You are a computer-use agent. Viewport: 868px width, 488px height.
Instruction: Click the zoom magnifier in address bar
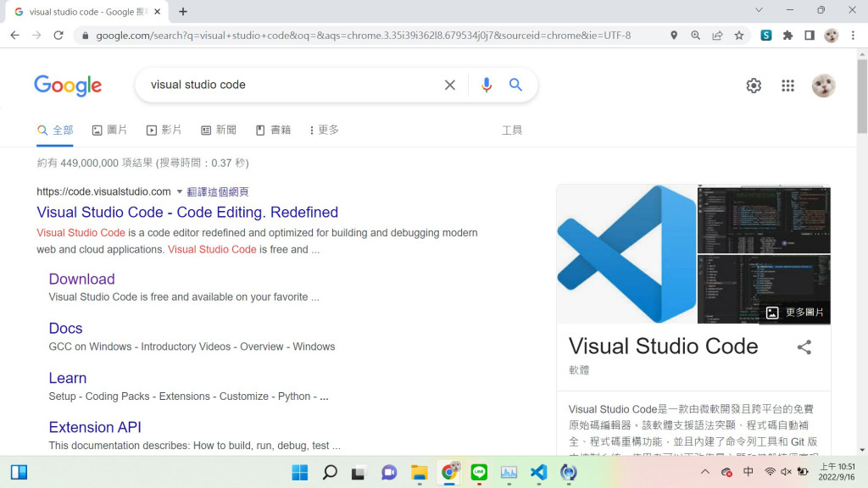[x=695, y=36]
